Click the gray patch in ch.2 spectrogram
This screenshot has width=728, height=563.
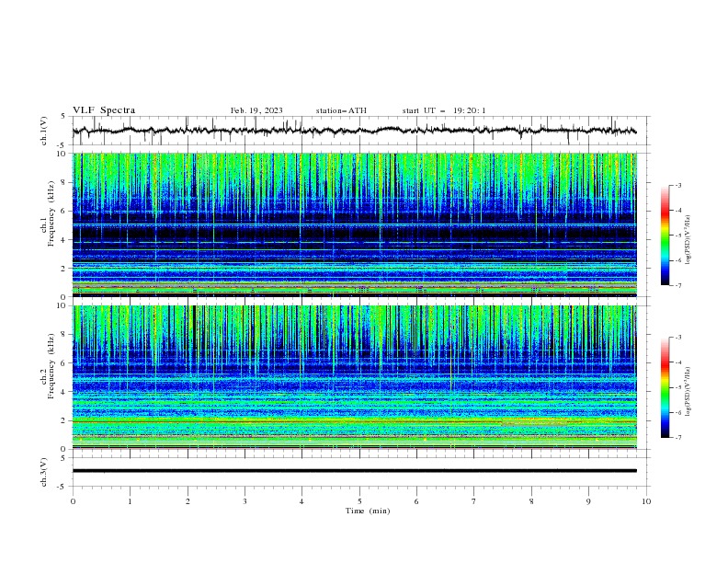click(x=534, y=423)
